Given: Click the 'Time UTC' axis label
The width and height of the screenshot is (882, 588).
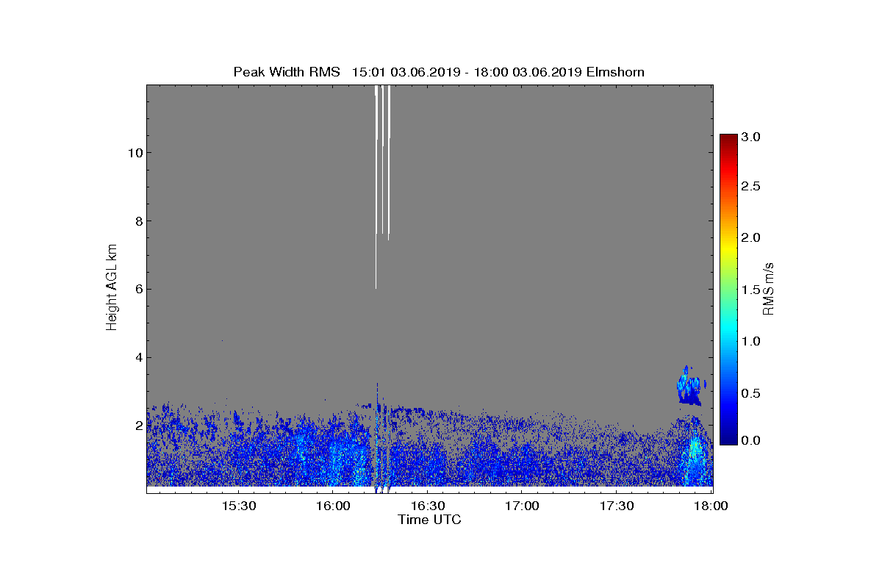Looking at the screenshot, I should click(x=430, y=520).
